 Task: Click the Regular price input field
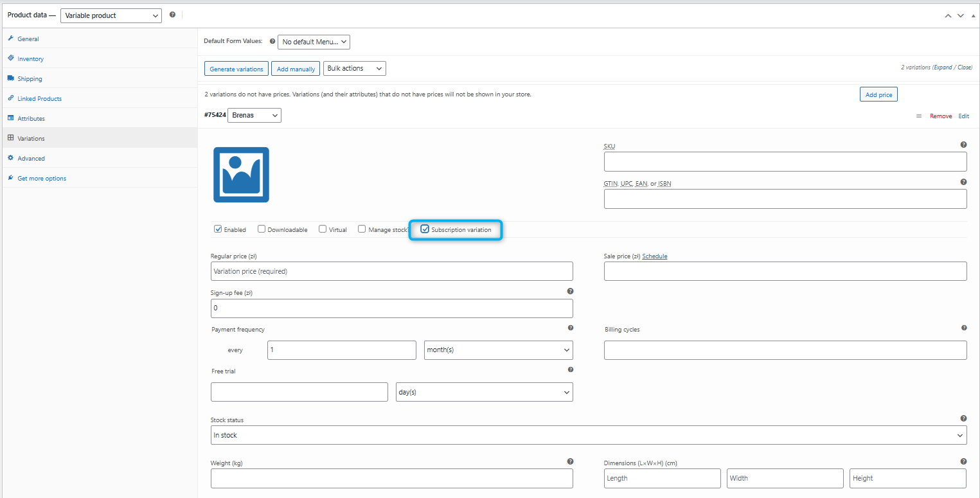(x=391, y=271)
